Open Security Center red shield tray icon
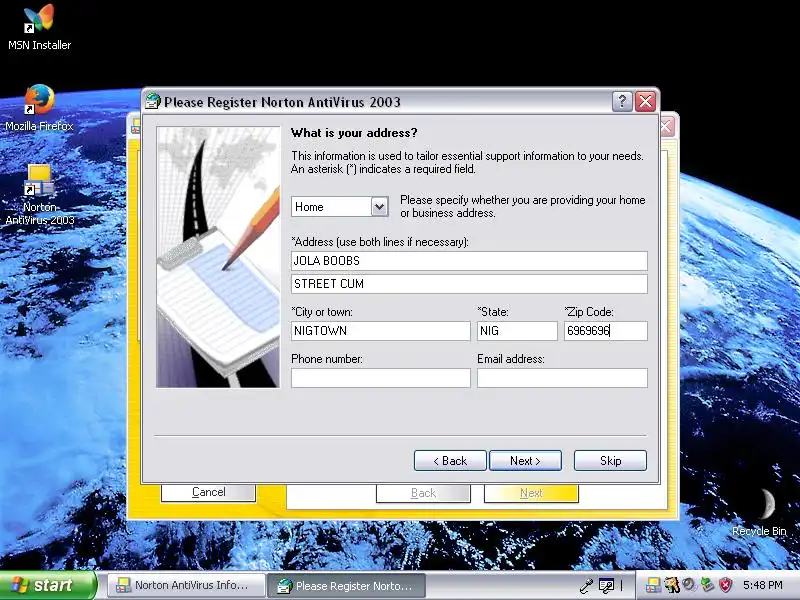 point(726,585)
